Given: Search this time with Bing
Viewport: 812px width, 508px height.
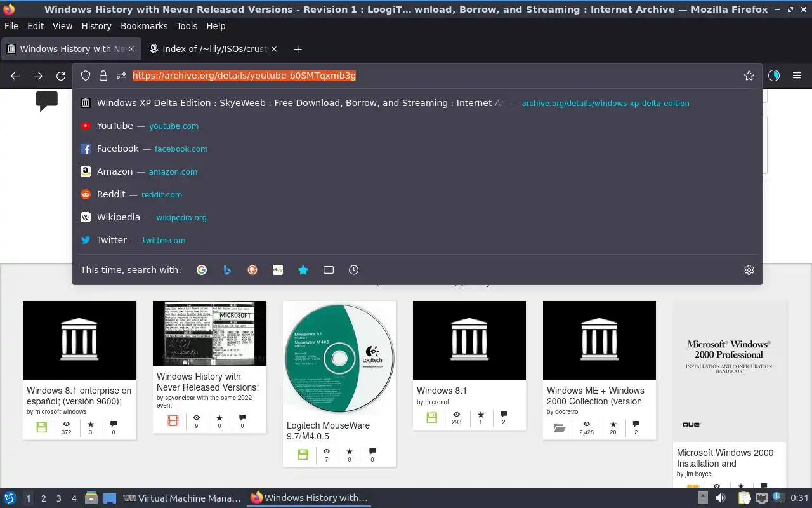Looking at the screenshot, I should [x=227, y=270].
